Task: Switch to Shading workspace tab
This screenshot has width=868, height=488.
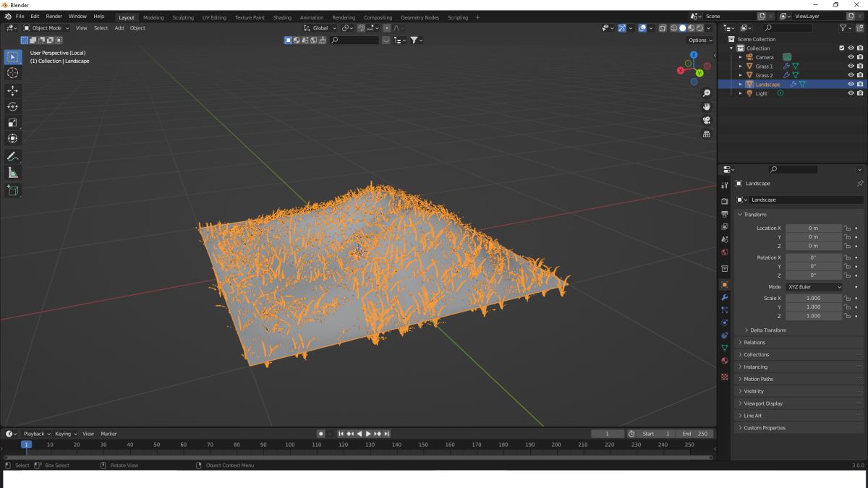Action: pyautogui.click(x=282, y=17)
